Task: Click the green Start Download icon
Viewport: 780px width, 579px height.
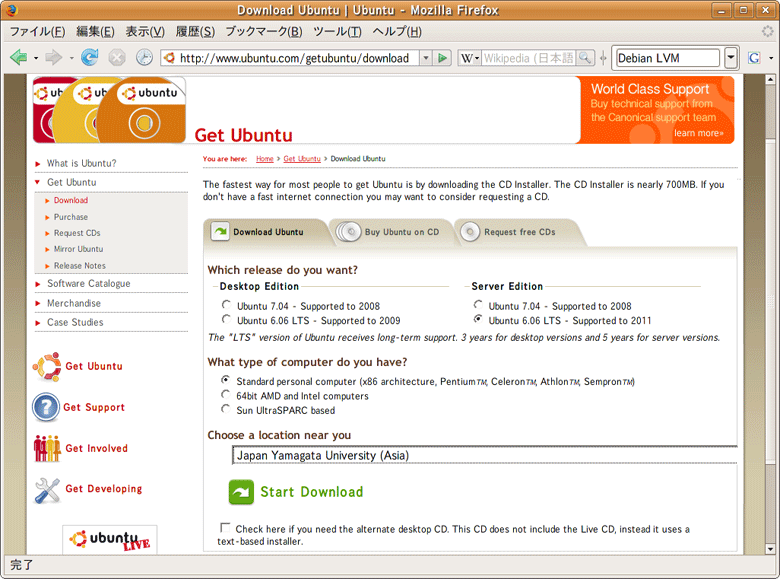Action: [241, 492]
